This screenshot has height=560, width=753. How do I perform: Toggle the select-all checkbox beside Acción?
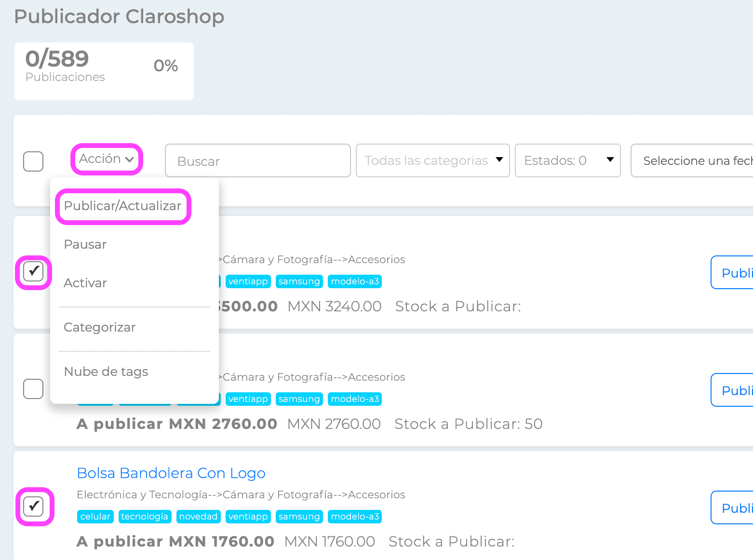point(33,161)
